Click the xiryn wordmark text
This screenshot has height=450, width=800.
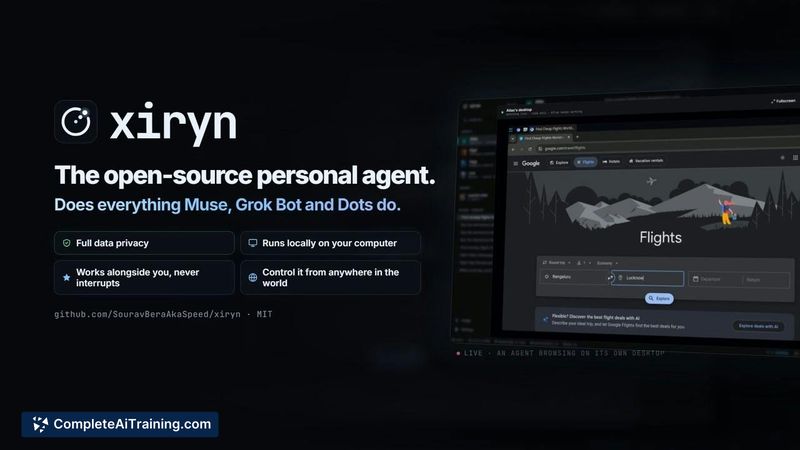coord(173,122)
